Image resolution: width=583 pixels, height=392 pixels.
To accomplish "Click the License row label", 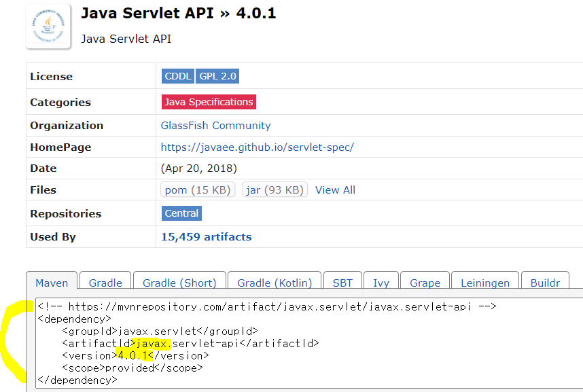I will click(x=52, y=77).
